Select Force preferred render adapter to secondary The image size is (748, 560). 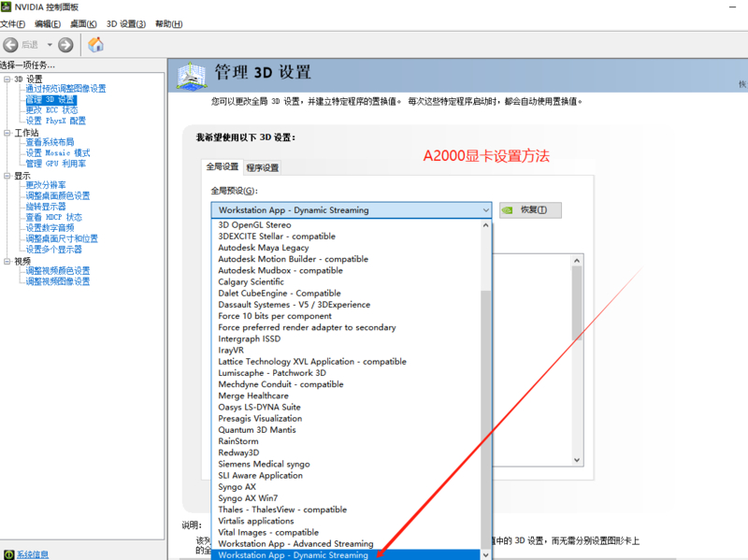pyautogui.click(x=346, y=328)
